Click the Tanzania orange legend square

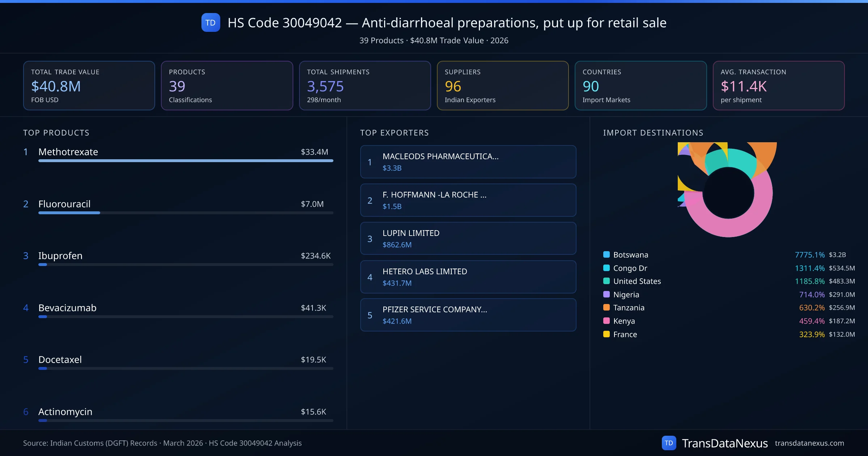coord(607,307)
